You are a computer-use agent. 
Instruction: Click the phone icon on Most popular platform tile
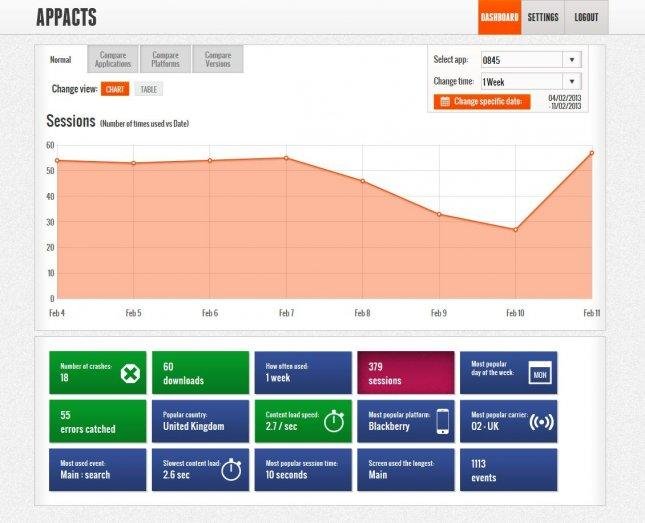click(441, 421)
